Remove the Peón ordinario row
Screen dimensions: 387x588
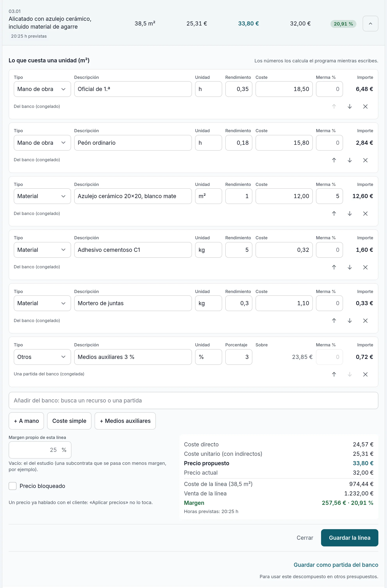[365, 160]
